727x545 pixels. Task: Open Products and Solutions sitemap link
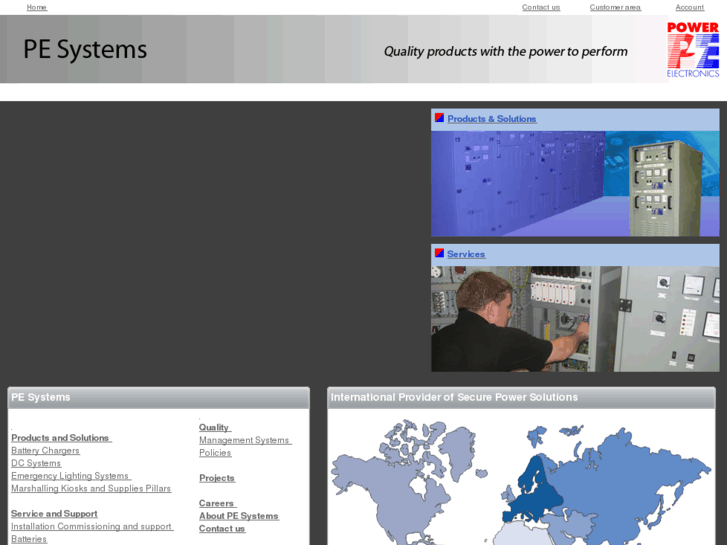(61, 438)
